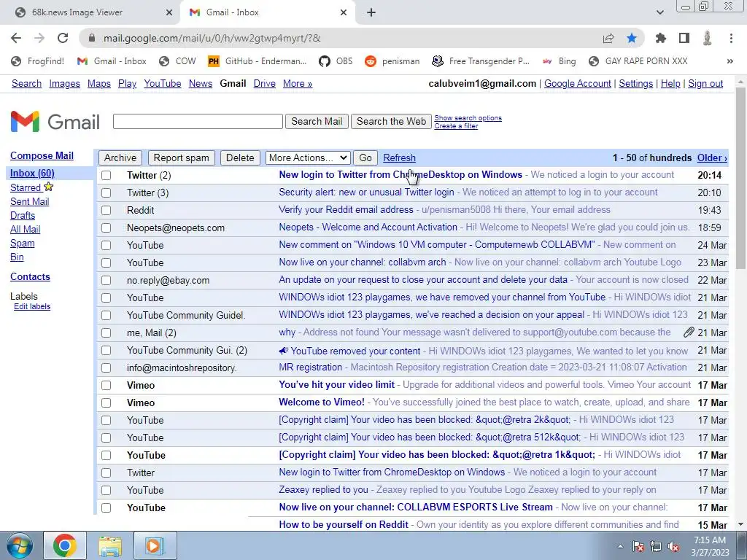Reload the page with refresh icon
The height and width of the screenshot is (560, 747).
(63, 38)
